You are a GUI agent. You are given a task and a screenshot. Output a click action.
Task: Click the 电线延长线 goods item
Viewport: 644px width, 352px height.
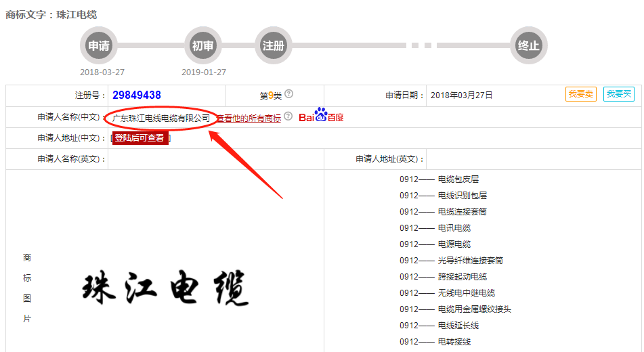(x=458, y=326)
